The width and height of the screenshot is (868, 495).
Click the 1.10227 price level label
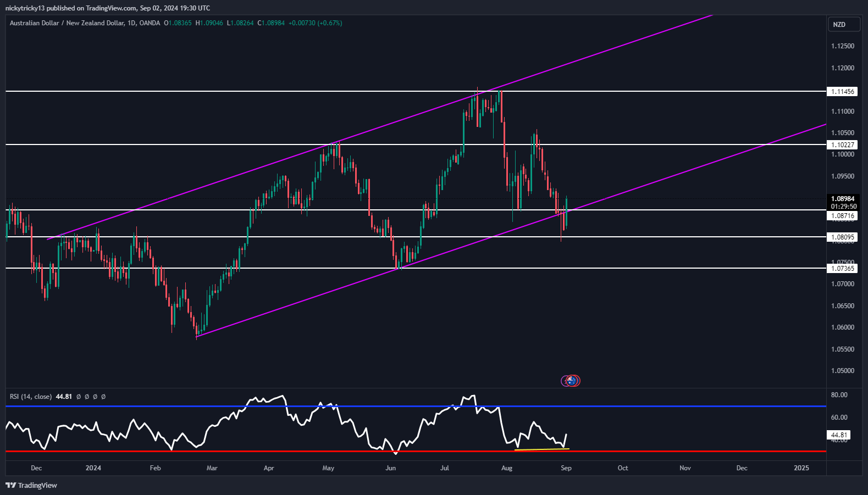tap(842, 145)
